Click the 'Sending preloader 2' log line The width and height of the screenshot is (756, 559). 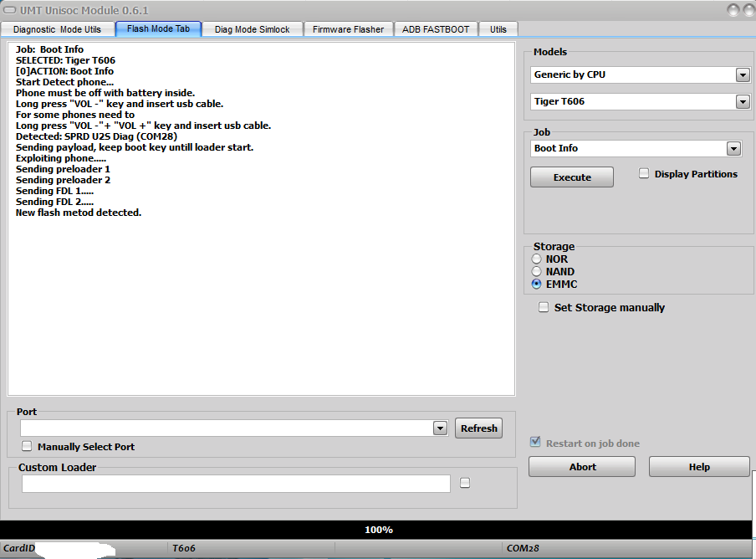click(x=63, y=180)
